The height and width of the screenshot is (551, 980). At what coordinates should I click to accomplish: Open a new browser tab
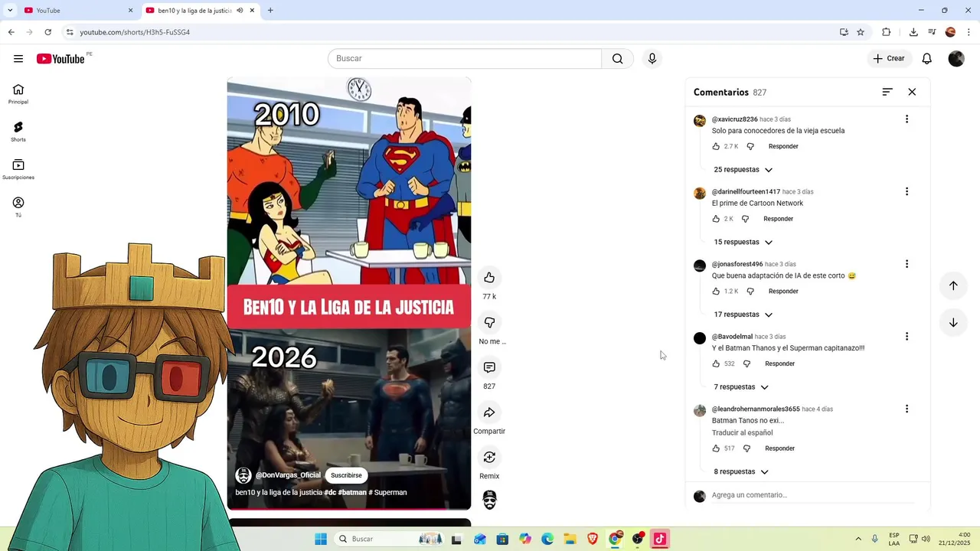[x=270, y=11]
